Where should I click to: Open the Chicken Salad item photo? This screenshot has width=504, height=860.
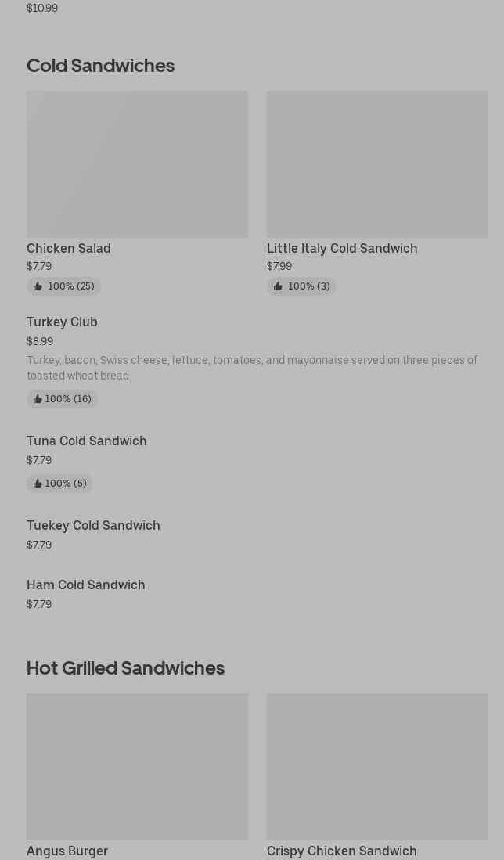point(137,164)
